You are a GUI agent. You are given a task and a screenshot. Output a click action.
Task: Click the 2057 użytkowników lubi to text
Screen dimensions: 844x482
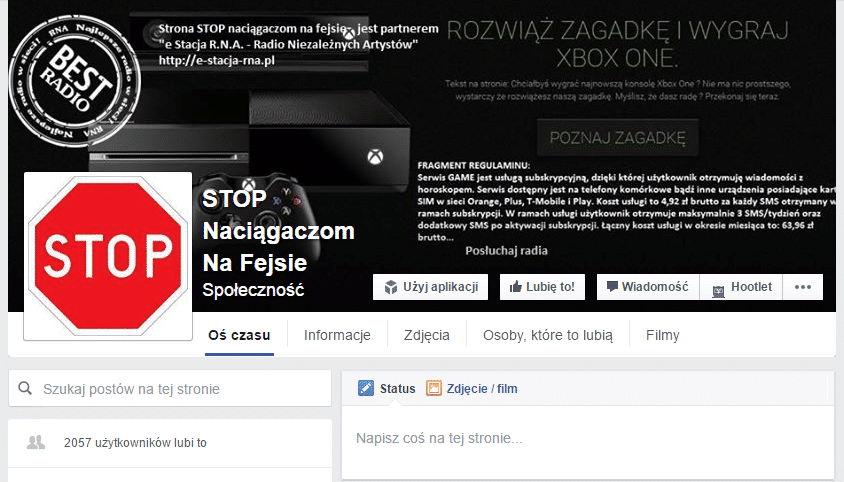135,443
